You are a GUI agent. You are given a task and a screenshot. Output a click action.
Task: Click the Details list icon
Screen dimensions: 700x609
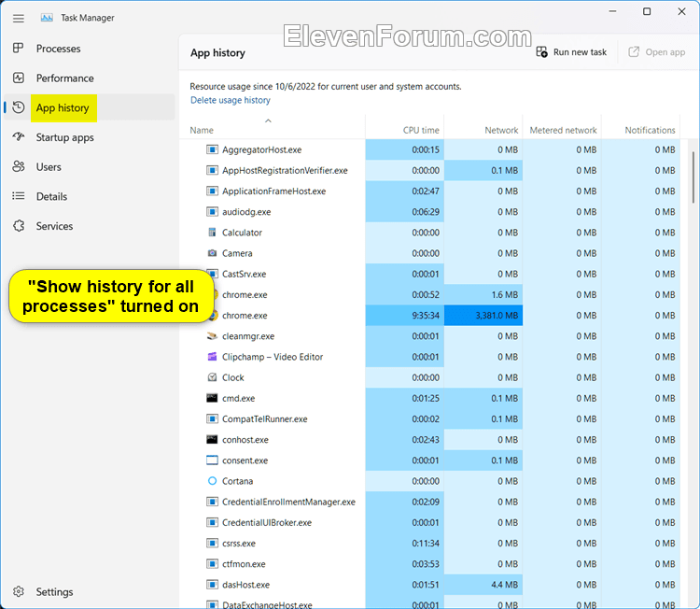pyautogui.click(x=19, y=196)
